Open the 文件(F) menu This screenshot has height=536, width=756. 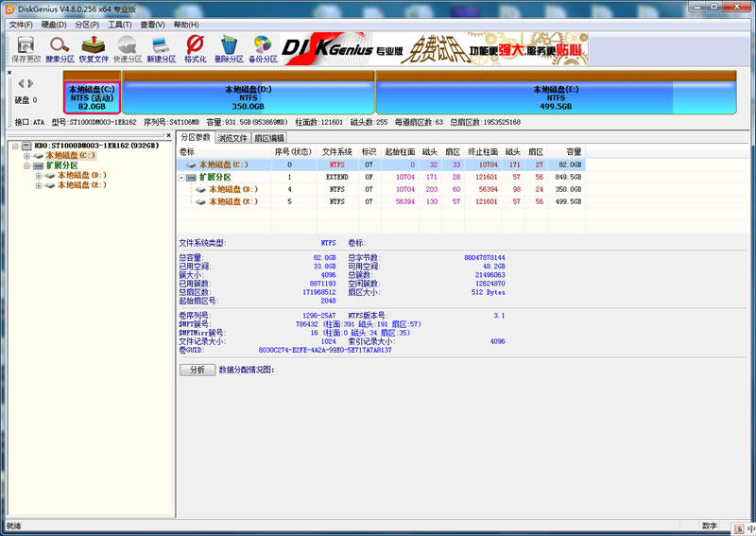[x=21, y=25]
